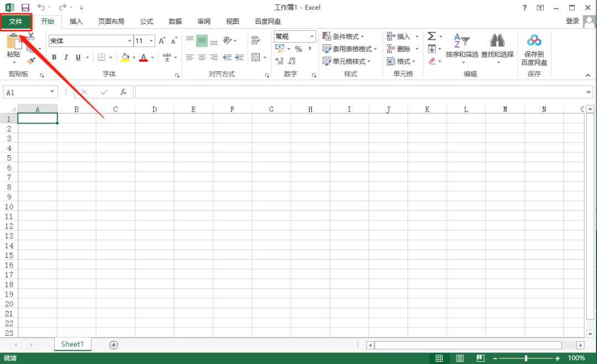Apply percent style with % icon
Viewport: 597px width, 364px height.
[298, 49]
